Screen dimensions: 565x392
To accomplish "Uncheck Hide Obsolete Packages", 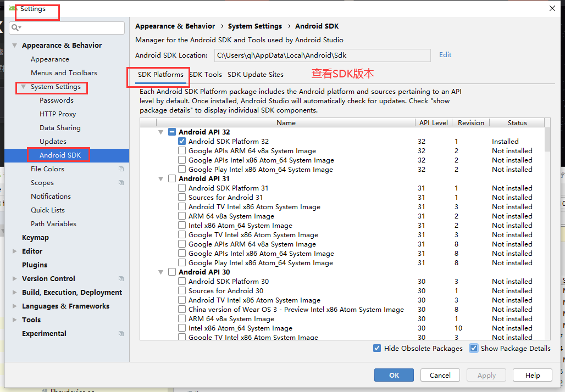I will click(x=377, y=349).
